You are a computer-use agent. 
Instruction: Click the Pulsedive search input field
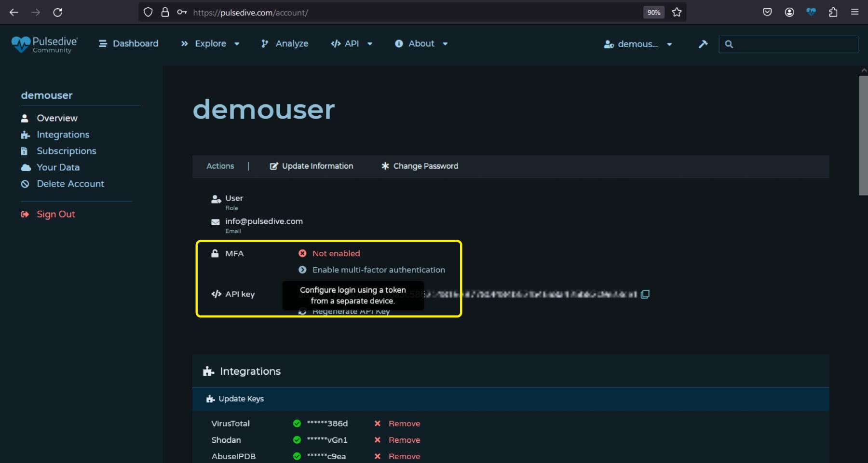click(x=788, y=44)
